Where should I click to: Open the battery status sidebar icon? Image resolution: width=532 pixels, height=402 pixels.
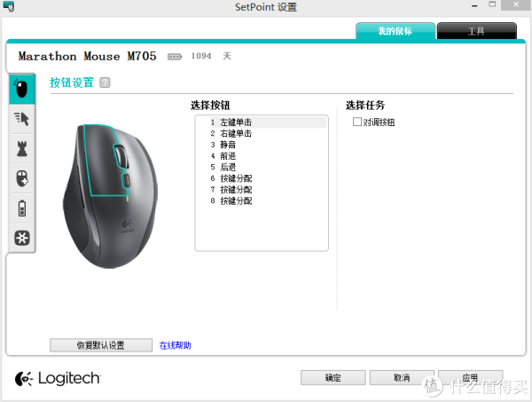tap(21, 209)
